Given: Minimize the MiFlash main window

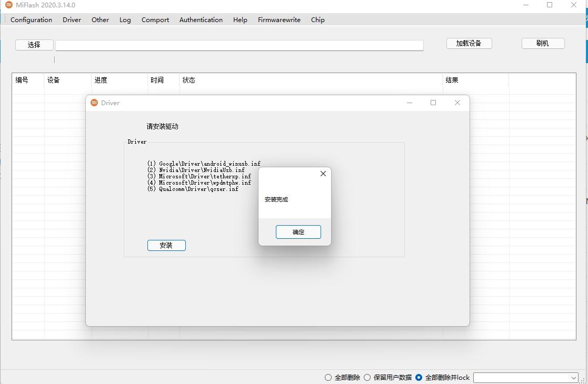Looking at the screenshot, I should coord(526,5).
